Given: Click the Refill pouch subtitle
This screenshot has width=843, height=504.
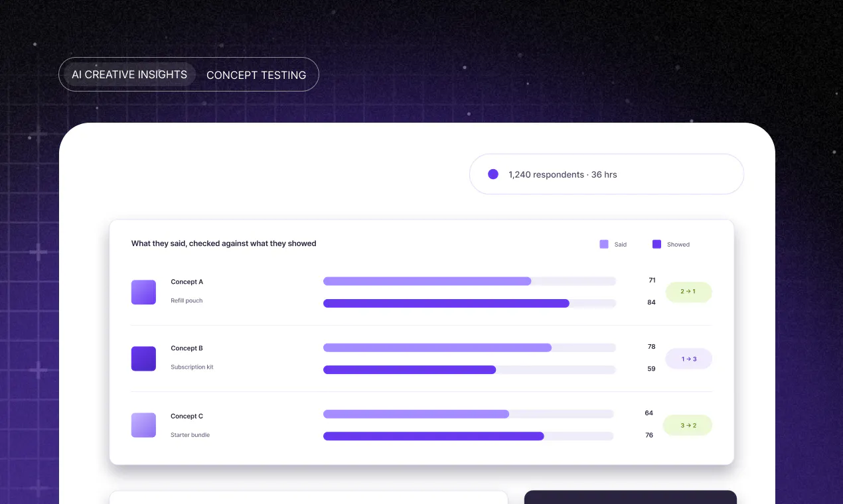Looking at the screenshot, I should (x=187, y=300).
